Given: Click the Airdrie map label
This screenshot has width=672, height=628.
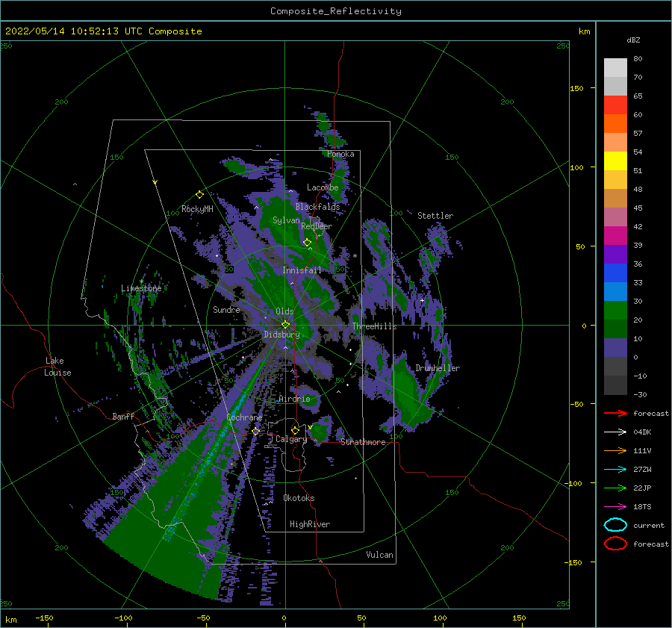Looking at the screenshot, I should coord(294,399).
